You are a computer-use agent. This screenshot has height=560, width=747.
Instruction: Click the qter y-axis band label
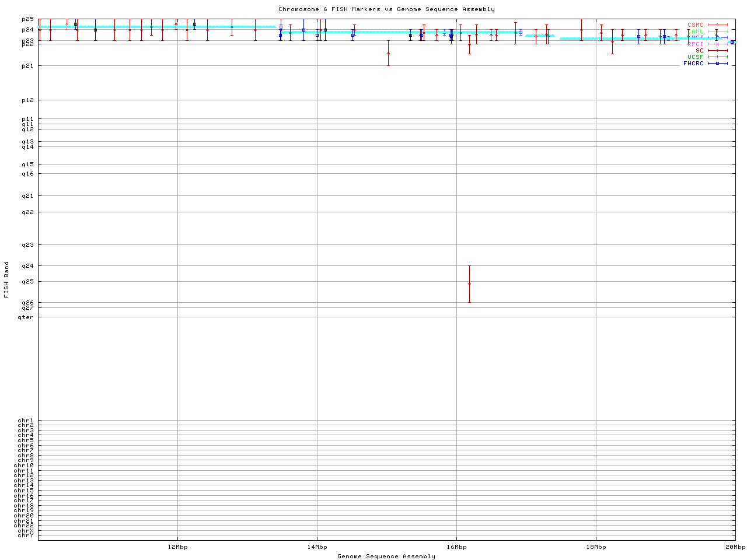click(26, 317)
